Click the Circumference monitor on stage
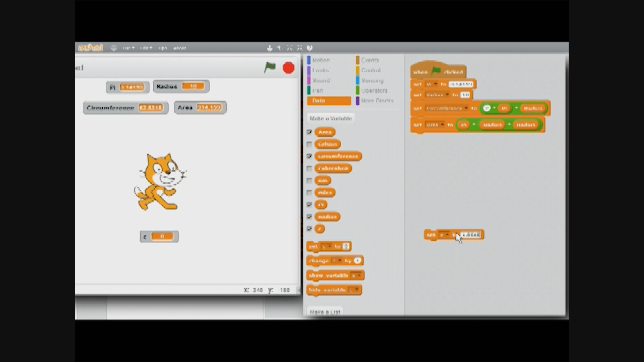 126,108
